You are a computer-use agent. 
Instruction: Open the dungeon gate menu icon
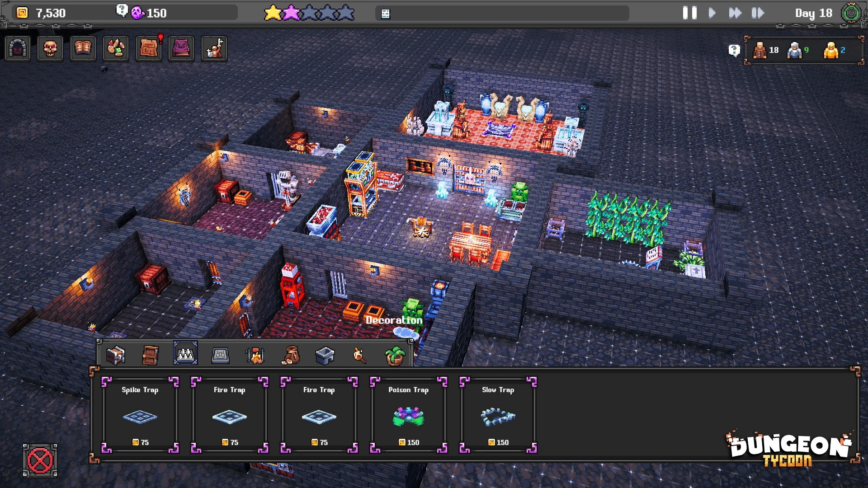coord(18,48)
